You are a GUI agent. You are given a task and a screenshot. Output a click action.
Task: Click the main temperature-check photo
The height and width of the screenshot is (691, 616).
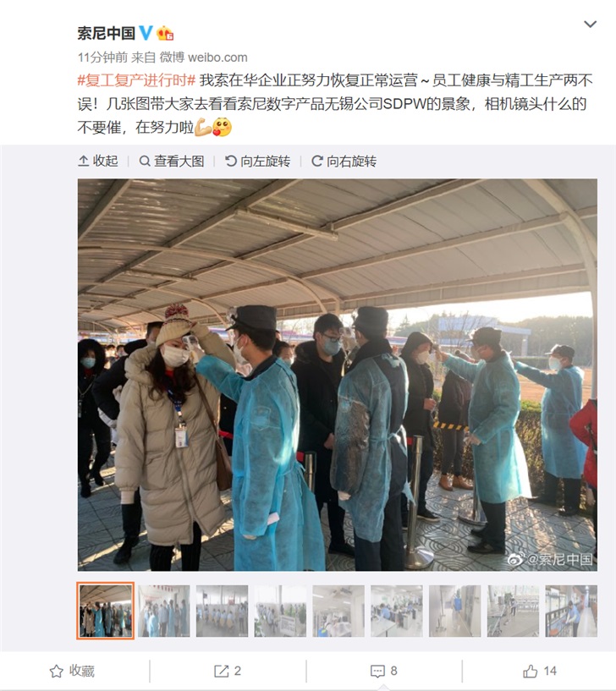tap(338, 375)
